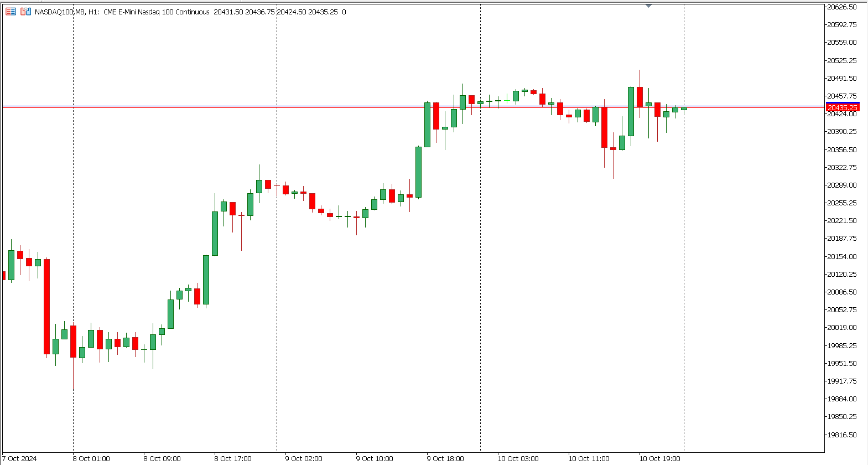868x465 pixels.
Task: Click the 20431.50 open value in header
Action: tap(228, 12)
